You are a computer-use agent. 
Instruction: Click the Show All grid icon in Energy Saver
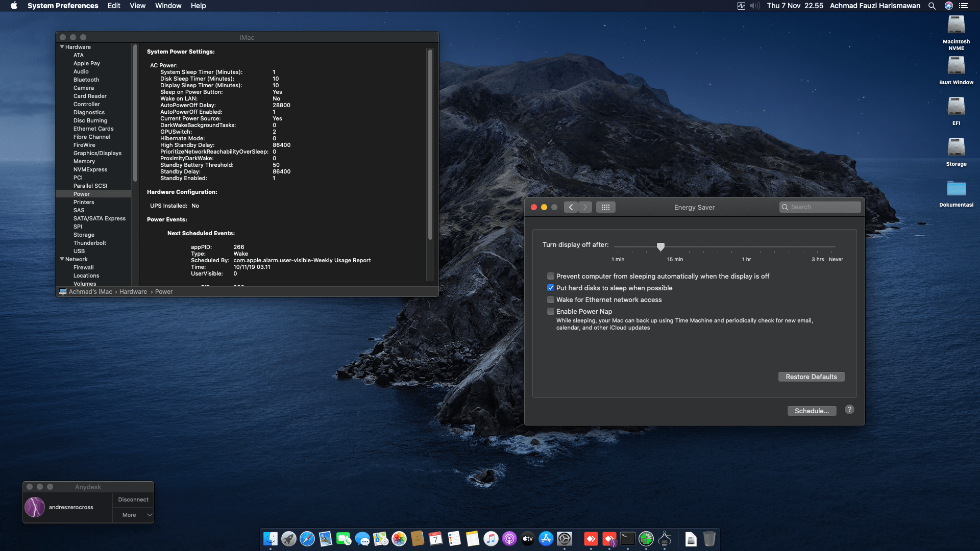pos(606,207)
